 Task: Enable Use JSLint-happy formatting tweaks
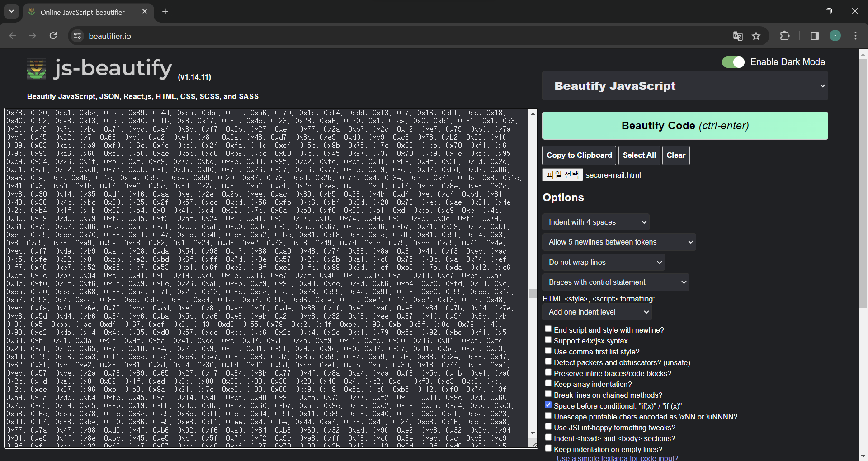[x=548, y=427]
